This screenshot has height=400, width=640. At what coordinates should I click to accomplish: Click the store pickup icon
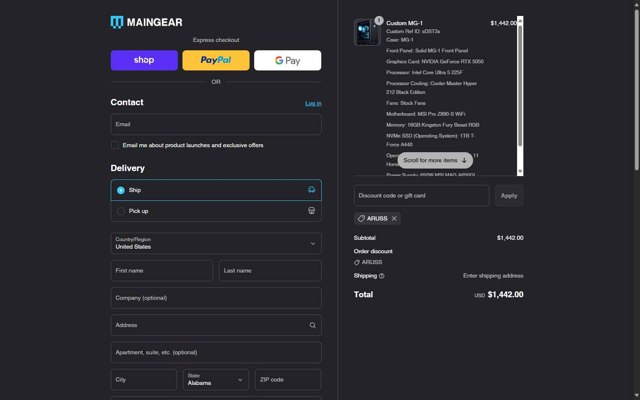coord(311,211)
